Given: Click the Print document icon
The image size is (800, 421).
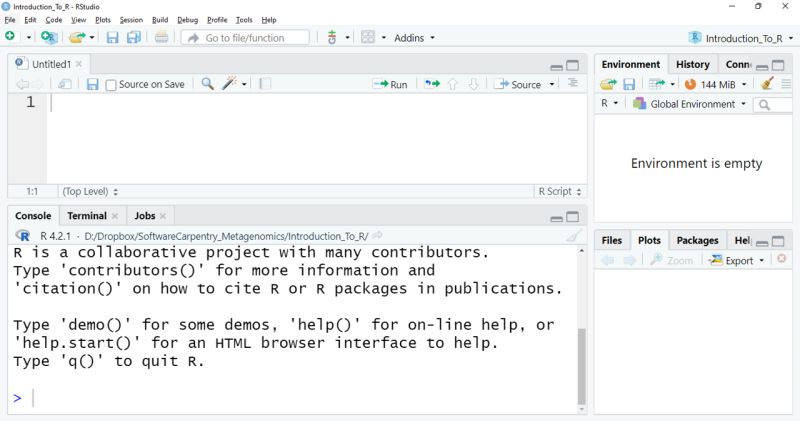Looking at the screenshot, I should click(162, 37).
